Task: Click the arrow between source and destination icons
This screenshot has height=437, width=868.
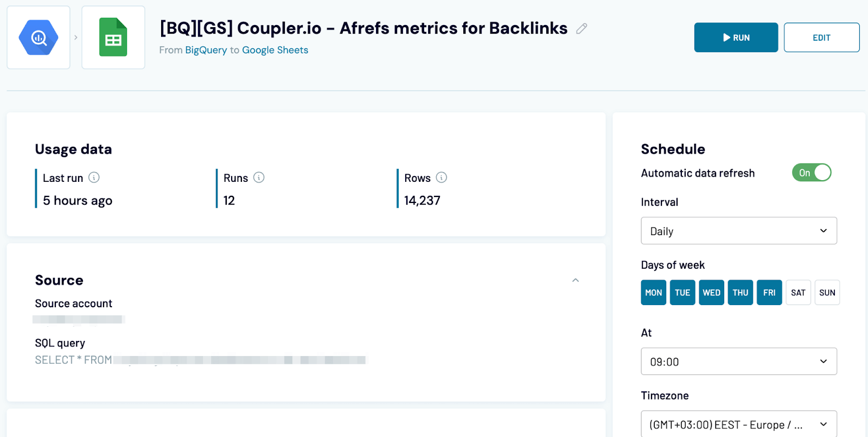Action: tap(75, 37)
